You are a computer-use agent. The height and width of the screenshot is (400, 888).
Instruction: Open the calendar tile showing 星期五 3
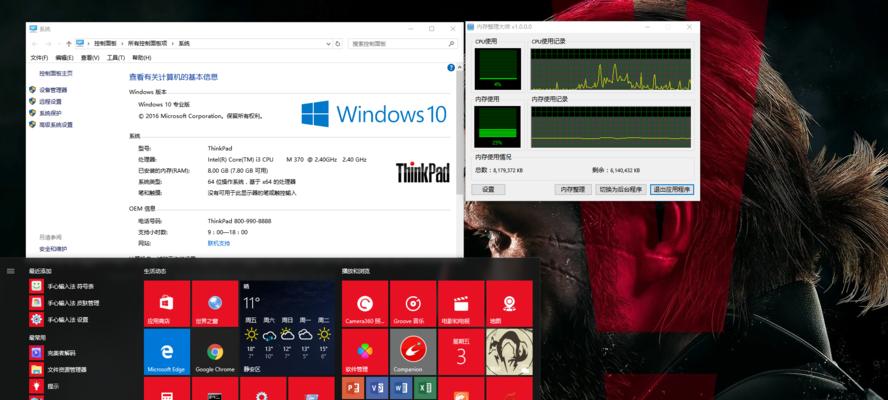pos(461,352)
